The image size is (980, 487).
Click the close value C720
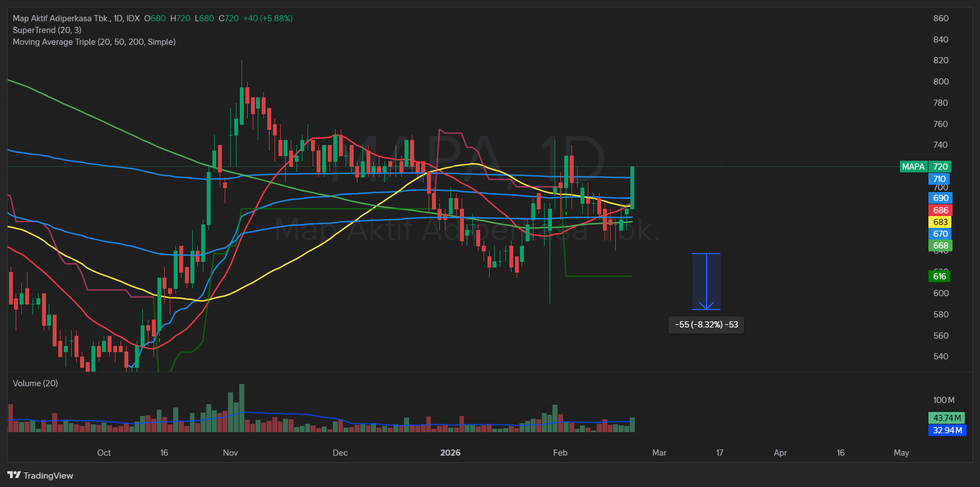point(229,18)
